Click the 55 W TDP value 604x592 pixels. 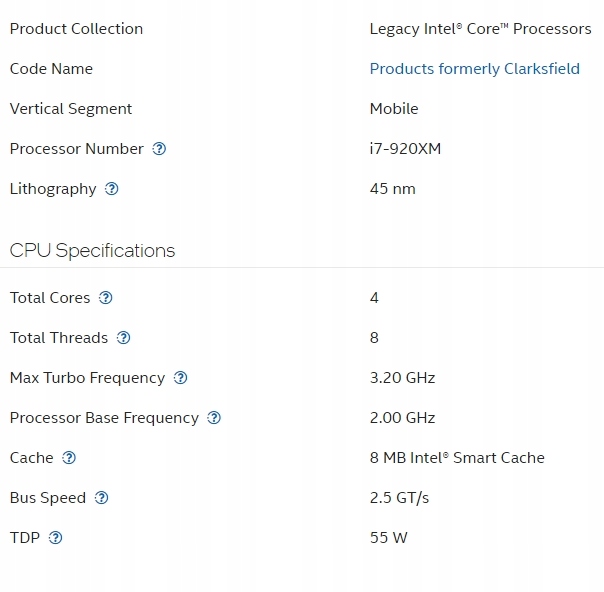388,538
